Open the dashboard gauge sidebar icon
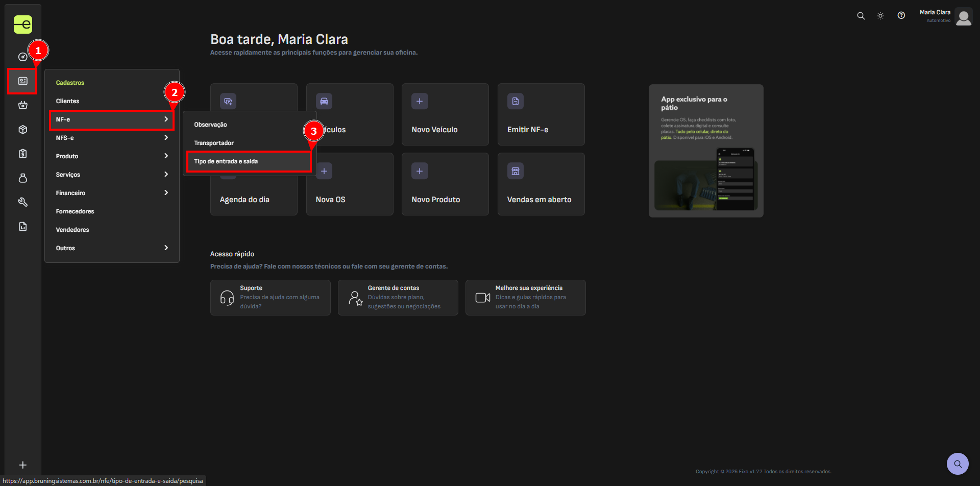Screen dimensions: 980x486 point(23,57)
